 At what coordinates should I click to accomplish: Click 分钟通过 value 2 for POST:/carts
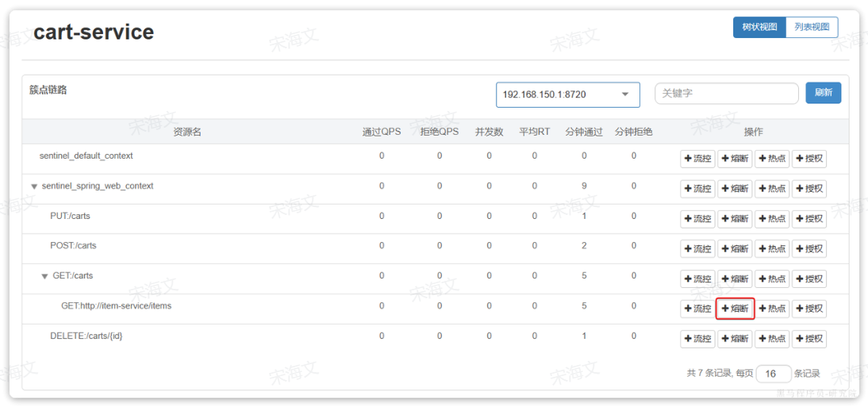pyautogui.click(x=584, y=246)
